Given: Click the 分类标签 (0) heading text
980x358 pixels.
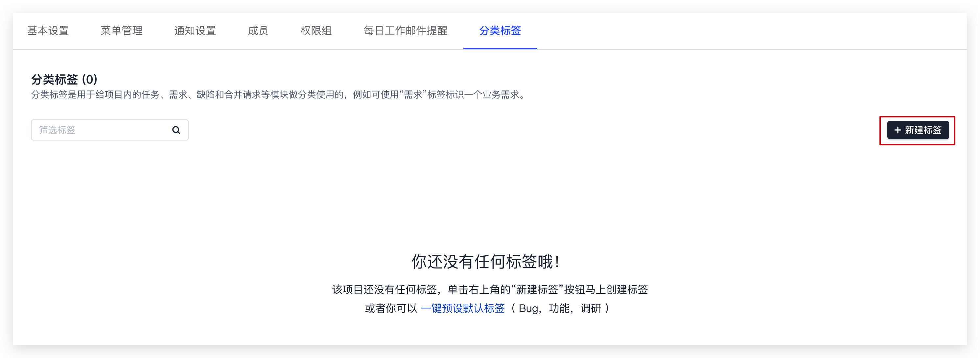Looking at the screenshot, I should (64, 79).
